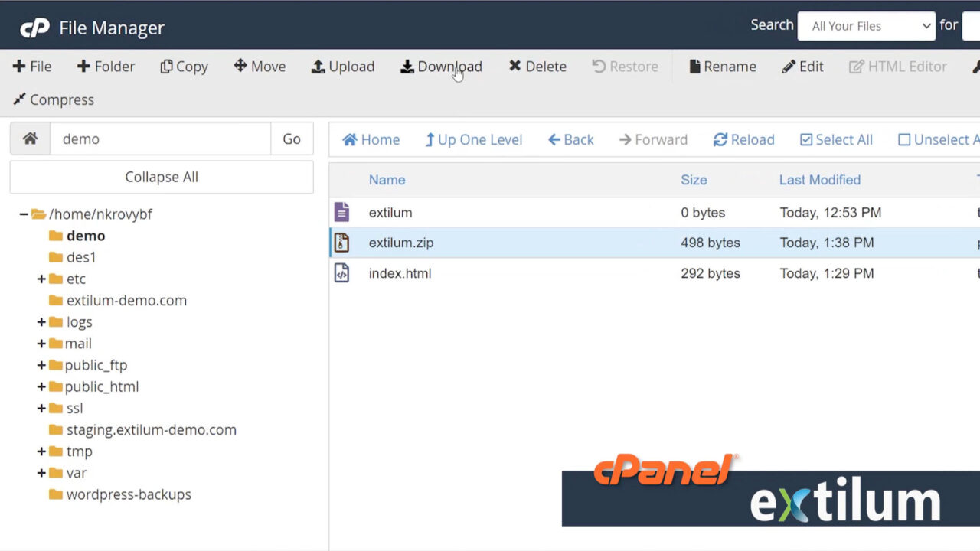Copy files with the Copy toolbar icon
The height and width of the screenshot is (551, 980).
(x=184, y=67)
